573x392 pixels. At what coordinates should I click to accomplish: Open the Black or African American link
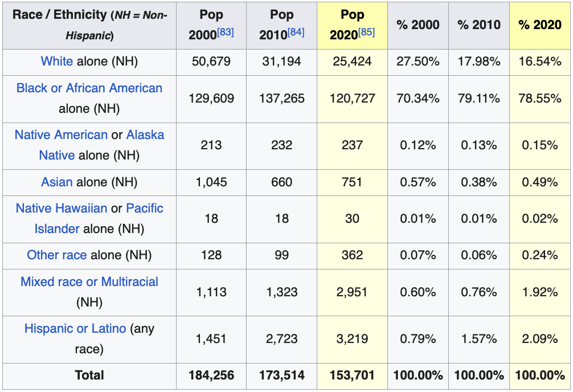point(89,88)
